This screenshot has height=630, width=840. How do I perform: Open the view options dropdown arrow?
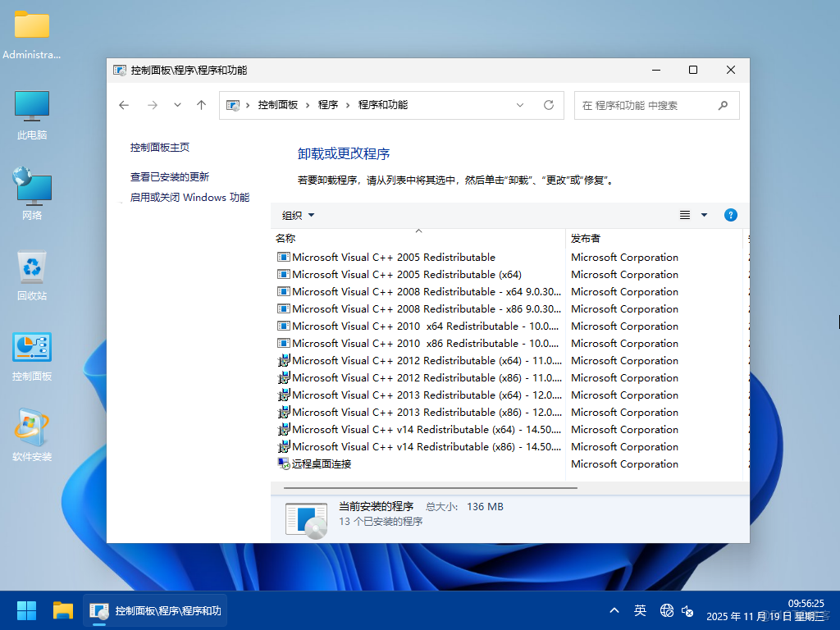click(x=703, y=215)
